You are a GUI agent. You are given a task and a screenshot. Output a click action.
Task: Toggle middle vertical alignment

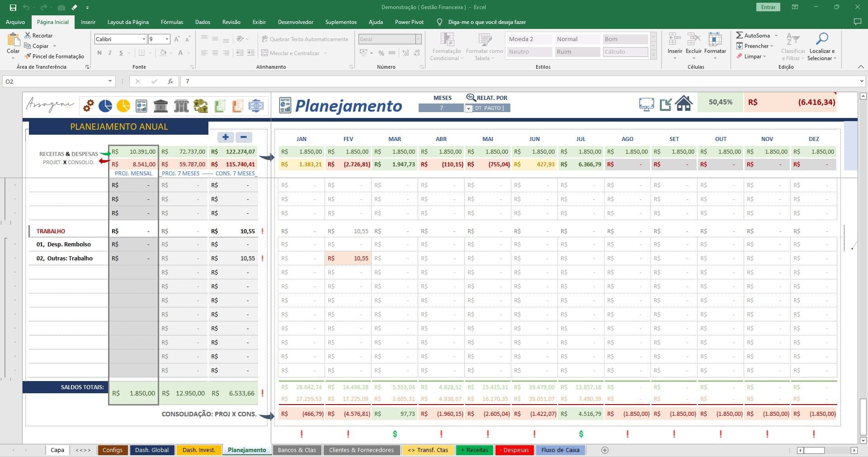coord(215,39)
